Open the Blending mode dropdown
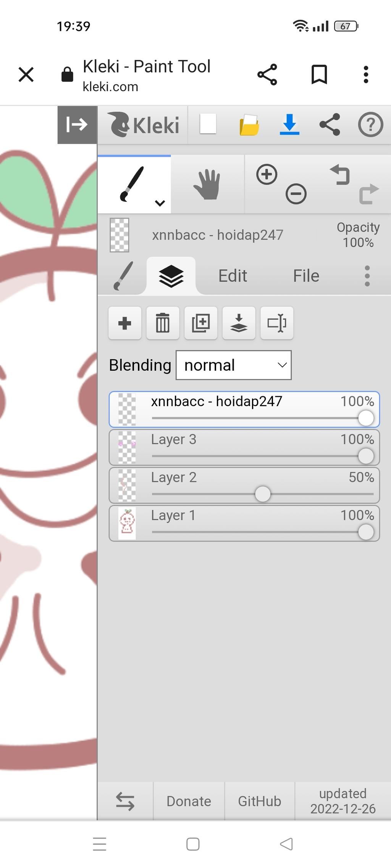Viewport: 391px width, 868px height. point(233,365)
